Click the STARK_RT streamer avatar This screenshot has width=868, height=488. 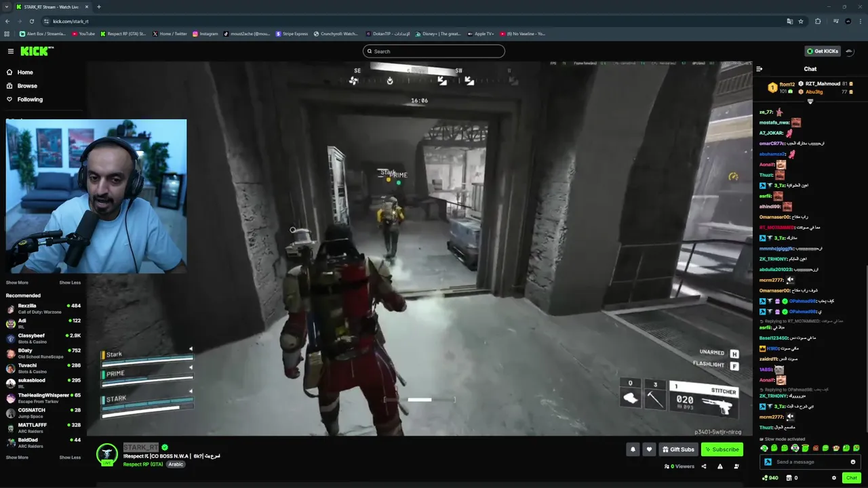(x=106, y=454)
